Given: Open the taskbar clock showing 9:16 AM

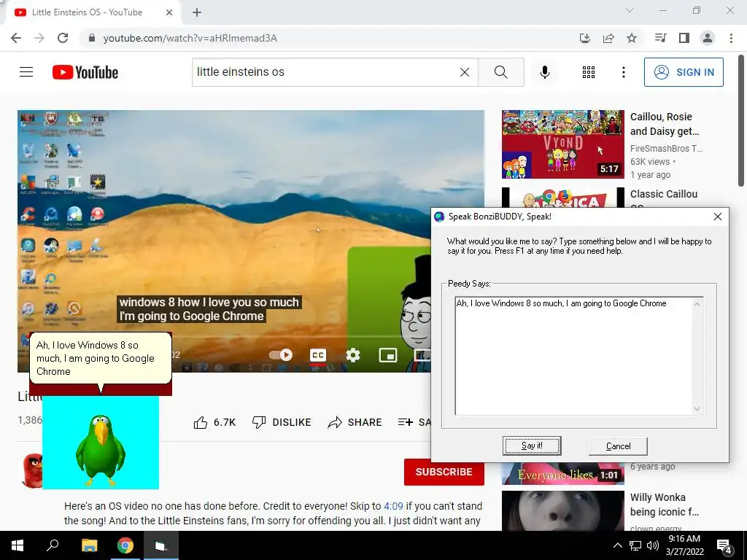Looking at the screenshot, I should (x=684, y=545).
